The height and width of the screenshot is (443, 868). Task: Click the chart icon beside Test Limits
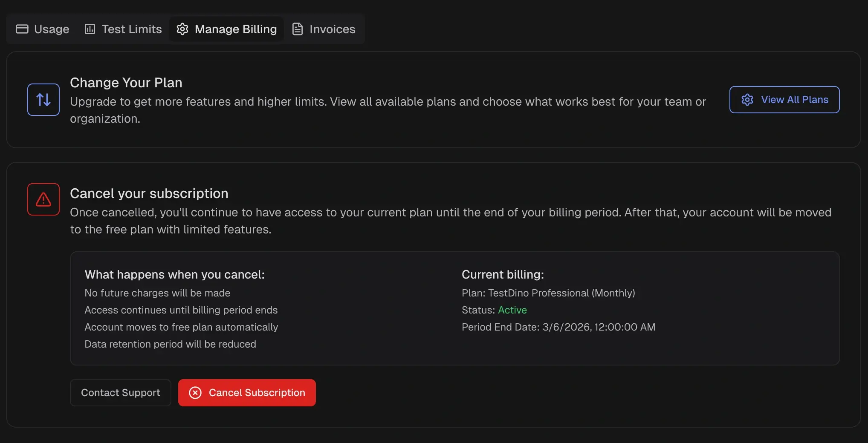90,29
